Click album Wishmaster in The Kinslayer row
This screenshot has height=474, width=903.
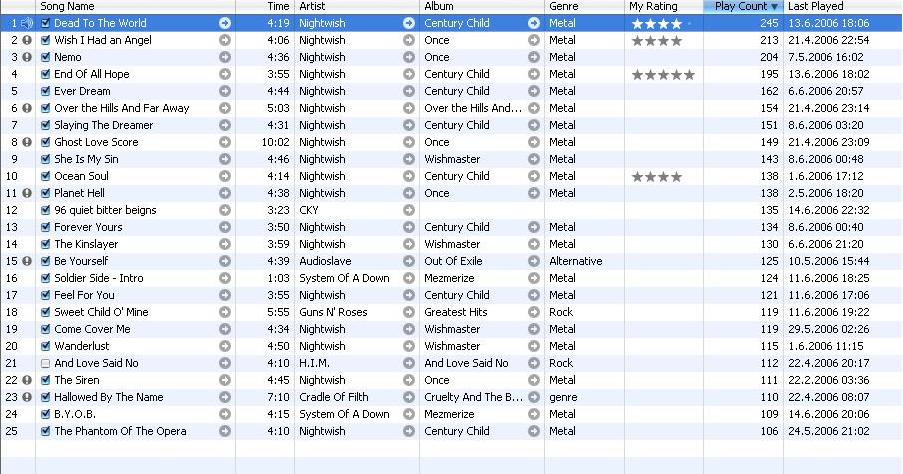[x=452, y=244]
